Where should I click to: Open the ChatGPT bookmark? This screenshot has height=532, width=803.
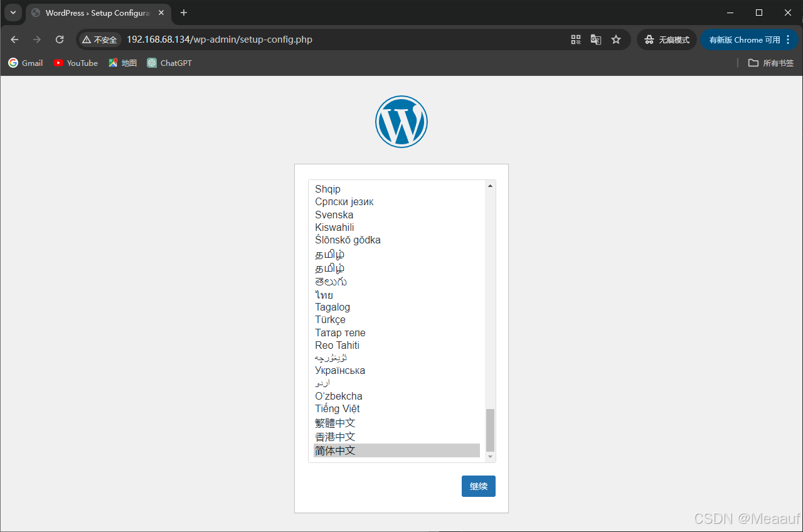tap(169, 63)
